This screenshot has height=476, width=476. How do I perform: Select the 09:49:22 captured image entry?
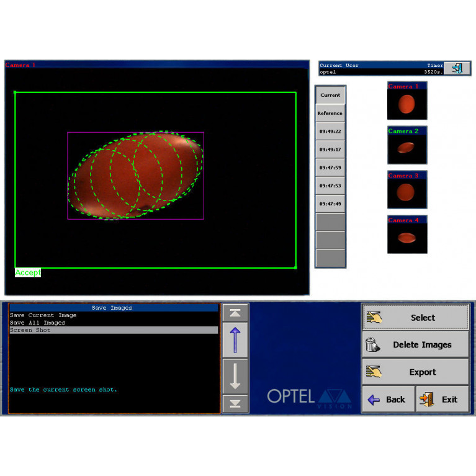[330, 132]
